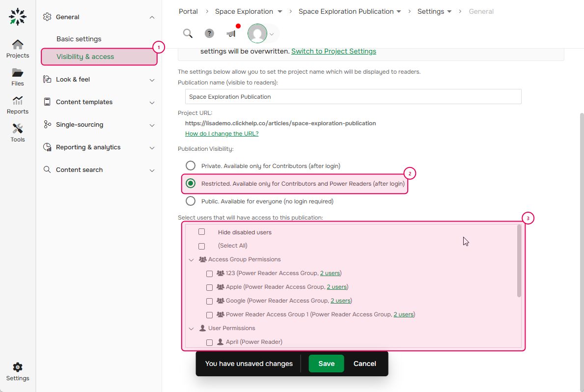The image size is (584, 392).
Task: Check the (Select All) checkbox
Action: click(201, 246)
